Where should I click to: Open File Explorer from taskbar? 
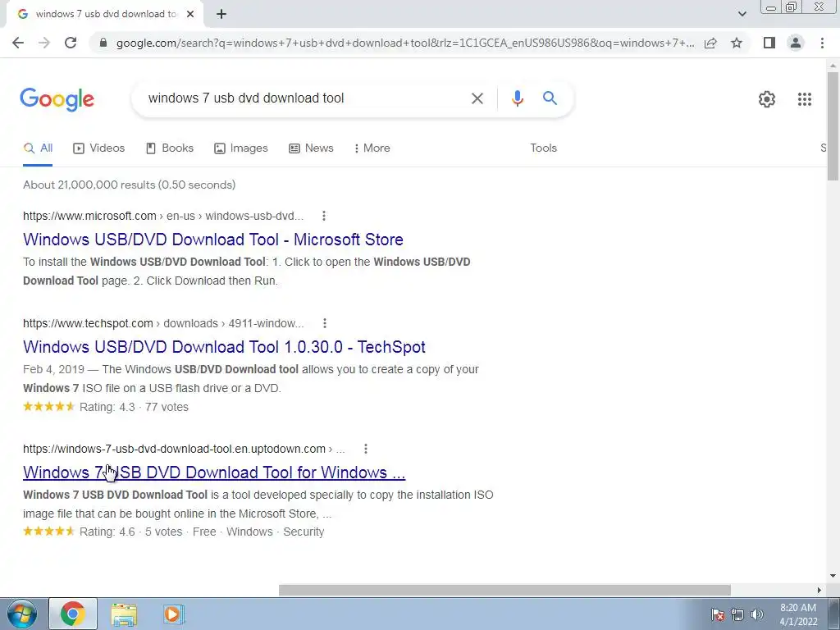click(x=124, y=614)
